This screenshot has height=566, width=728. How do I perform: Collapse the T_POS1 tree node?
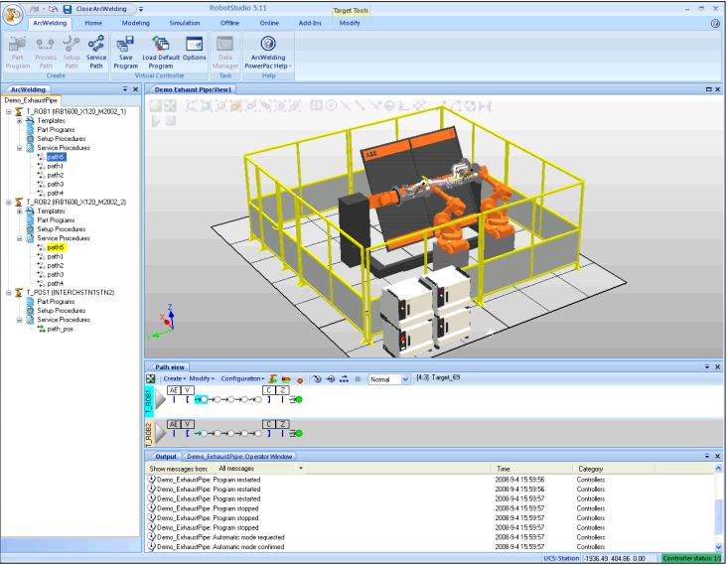tap(9, 293)
